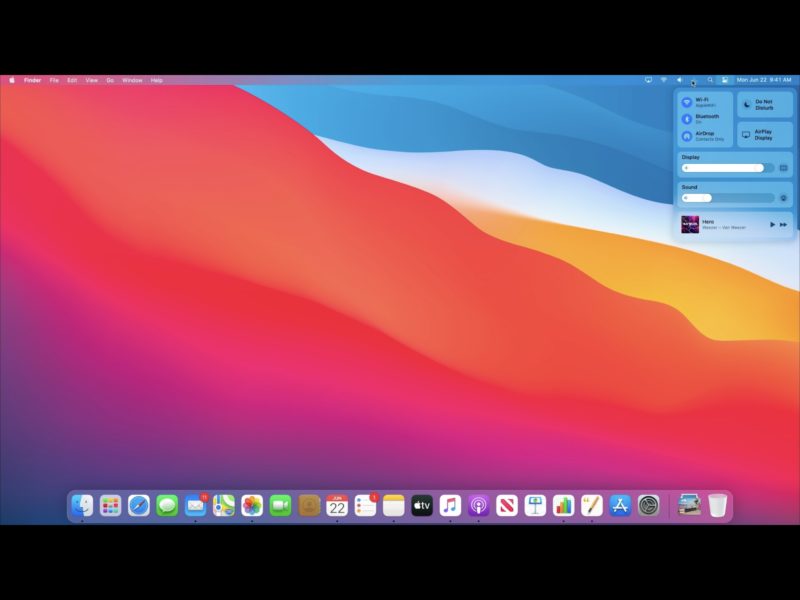Image resolution: width=800 pixels, height=600 pixels.
Task: Open the App Store in the Dock
Action: click(620, 506)
